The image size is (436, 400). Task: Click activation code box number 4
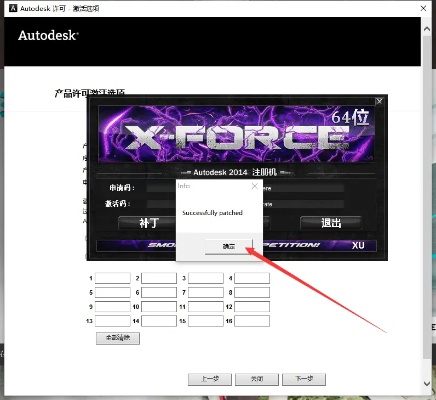252,278
